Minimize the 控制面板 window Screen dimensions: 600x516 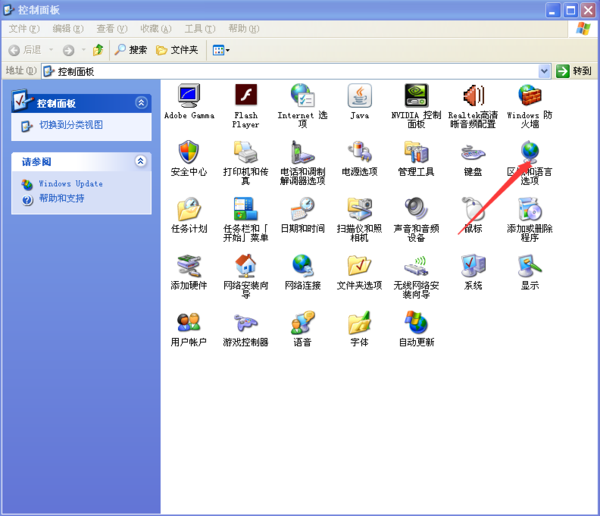pos(552,10)
